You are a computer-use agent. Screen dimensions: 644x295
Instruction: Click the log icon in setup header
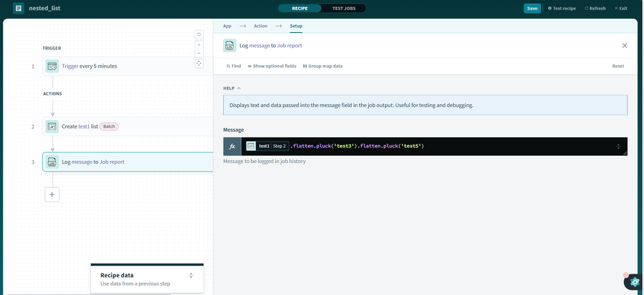(229, 46)
